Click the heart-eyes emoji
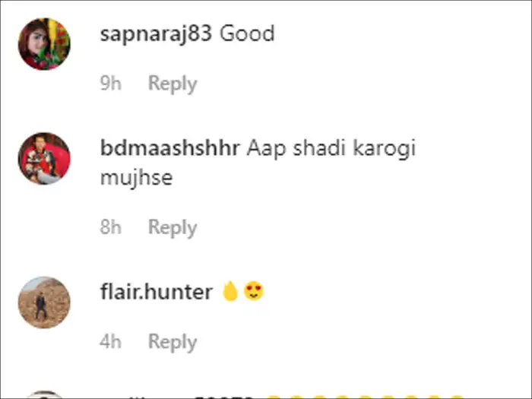 [x=254, y=291]
